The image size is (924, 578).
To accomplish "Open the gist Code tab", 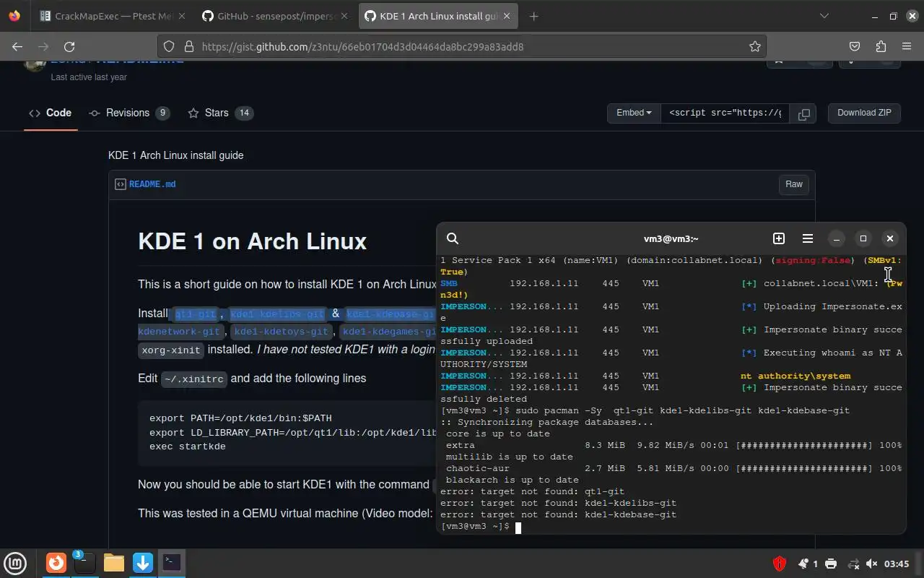I will click(51, 113).
